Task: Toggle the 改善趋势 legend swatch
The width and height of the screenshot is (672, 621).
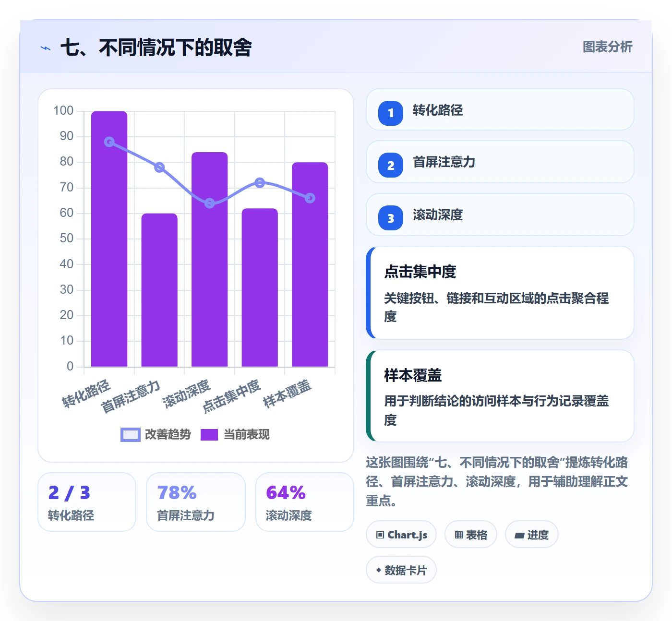Action: (x=130, y=435)
